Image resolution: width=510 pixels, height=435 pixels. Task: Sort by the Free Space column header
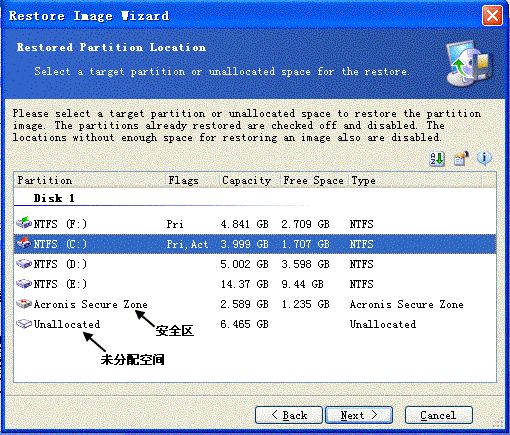[x=314, y=180]
